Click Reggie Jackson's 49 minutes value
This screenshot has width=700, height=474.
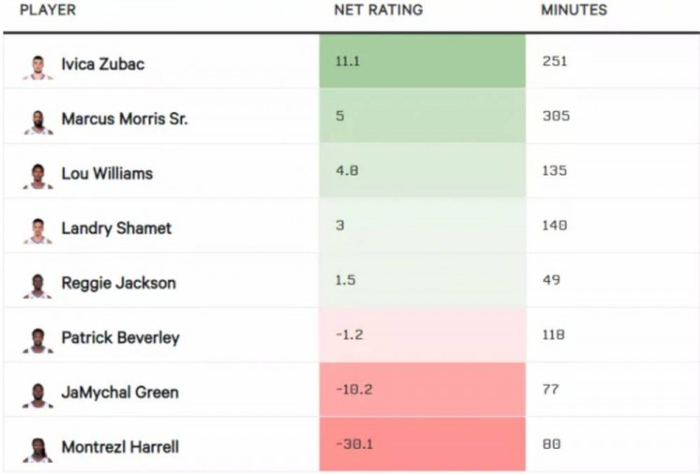[551, 280]
